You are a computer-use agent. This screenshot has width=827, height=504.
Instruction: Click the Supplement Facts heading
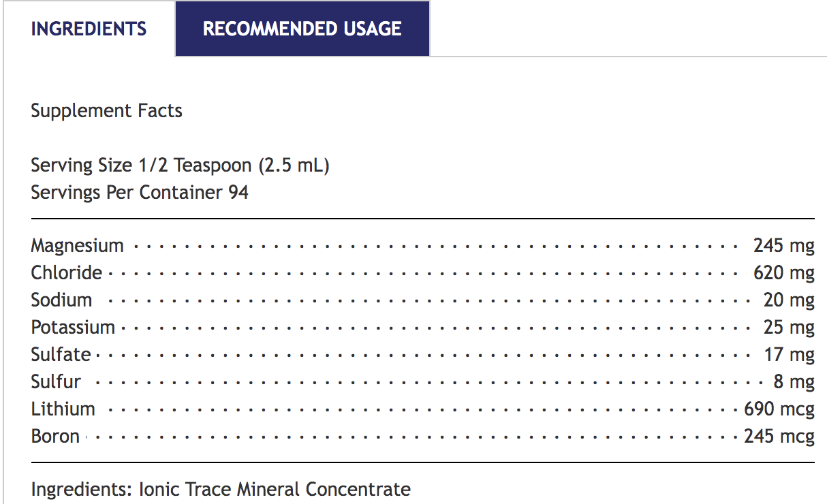[x=106, y=110]
